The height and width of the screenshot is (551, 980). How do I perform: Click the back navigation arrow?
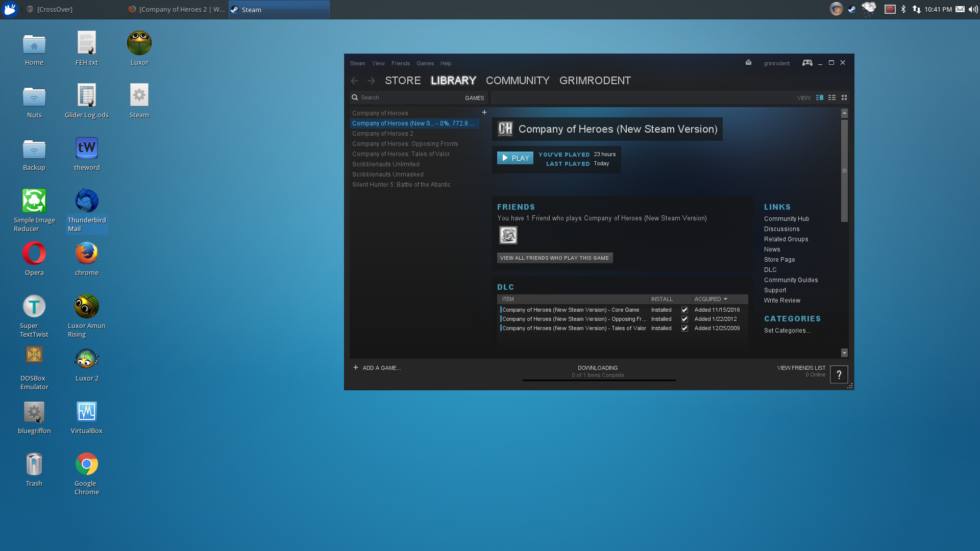[355, 81]
